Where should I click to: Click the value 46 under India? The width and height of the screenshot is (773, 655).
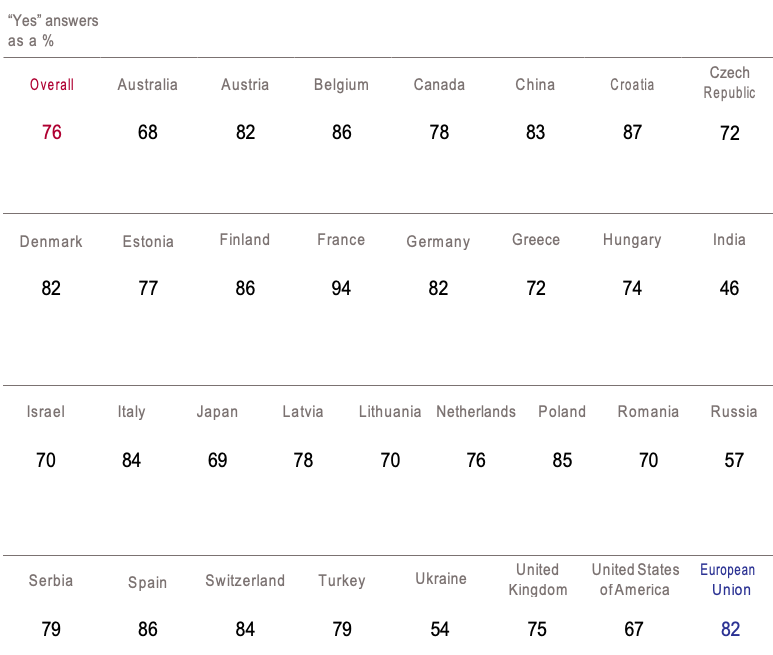[x=729, y=288]
